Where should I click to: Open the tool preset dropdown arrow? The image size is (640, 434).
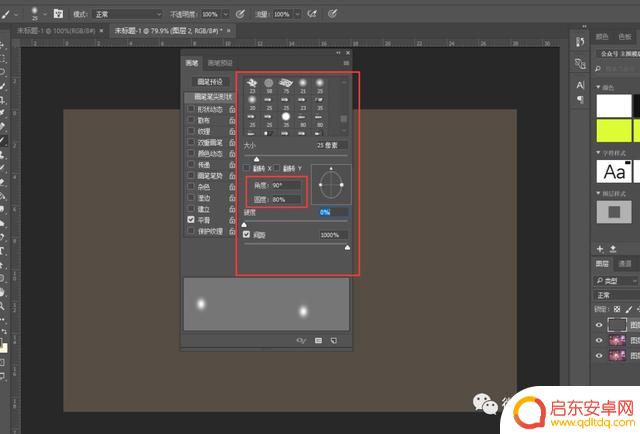tap(16, 14)
